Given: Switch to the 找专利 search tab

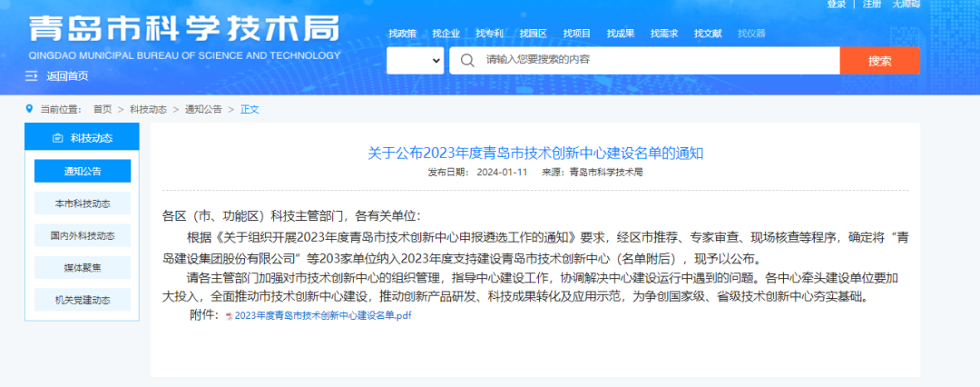Looking at the screenshot, I should pyautogui.click(x=489, y=34).
